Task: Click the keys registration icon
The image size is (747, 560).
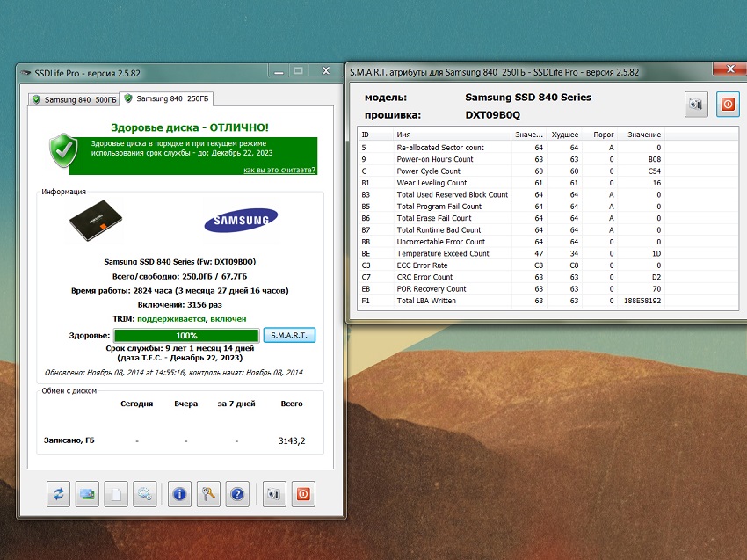Action: point(209,494)
